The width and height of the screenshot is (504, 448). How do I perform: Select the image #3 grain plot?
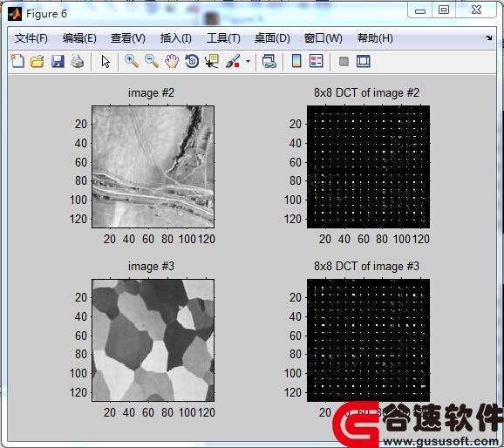(153, 340)
